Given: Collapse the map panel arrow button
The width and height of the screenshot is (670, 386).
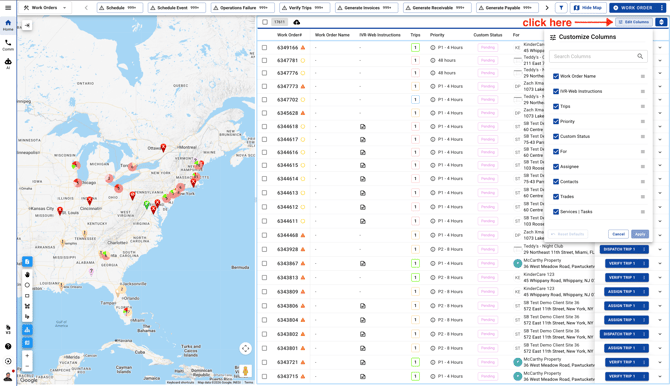Looking at the screenshot, I should pyautogui.click(x=27, y=26).
